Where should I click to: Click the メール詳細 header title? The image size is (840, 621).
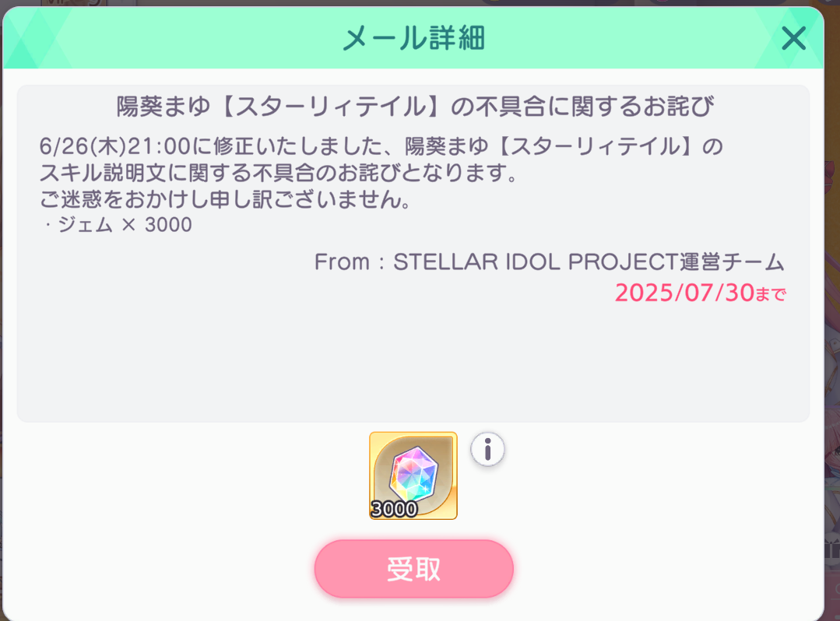(413, 39)
